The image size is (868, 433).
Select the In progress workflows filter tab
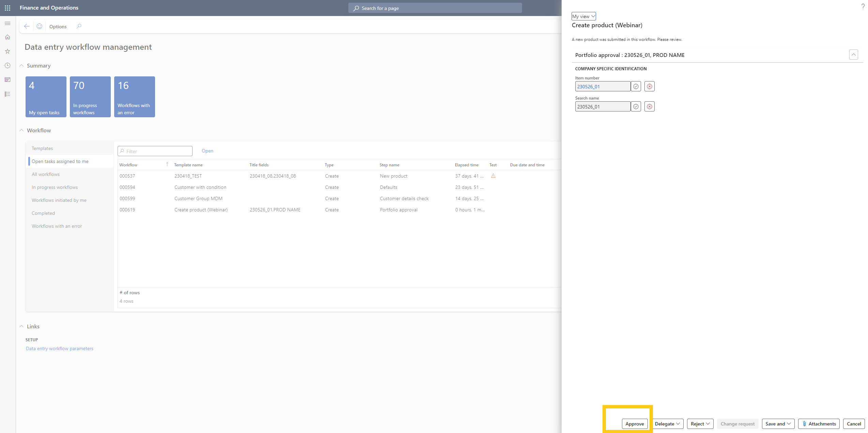click(x=54, y=187)
